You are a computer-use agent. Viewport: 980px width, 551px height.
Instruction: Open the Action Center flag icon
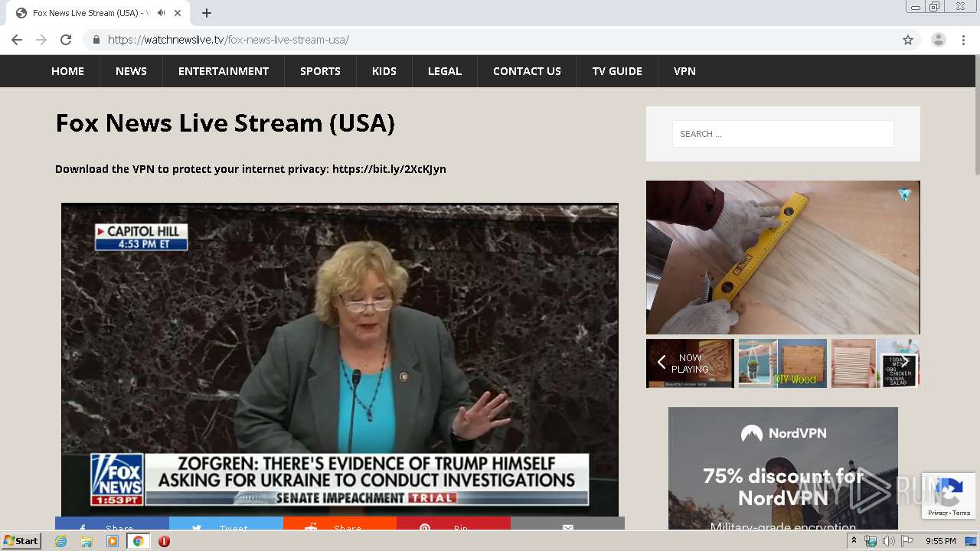pyautogui.click(x=907, y=541)
